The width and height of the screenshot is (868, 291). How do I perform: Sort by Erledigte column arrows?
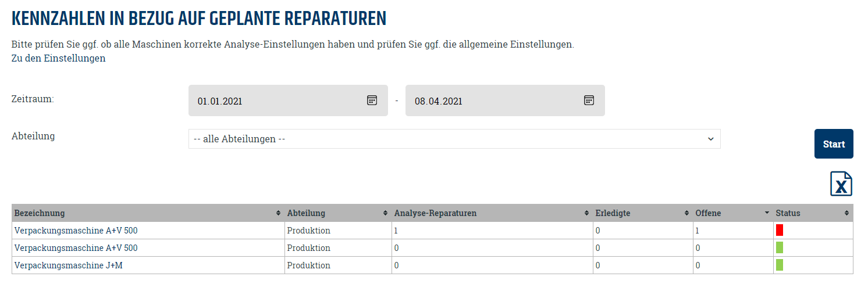coord(686,214)
